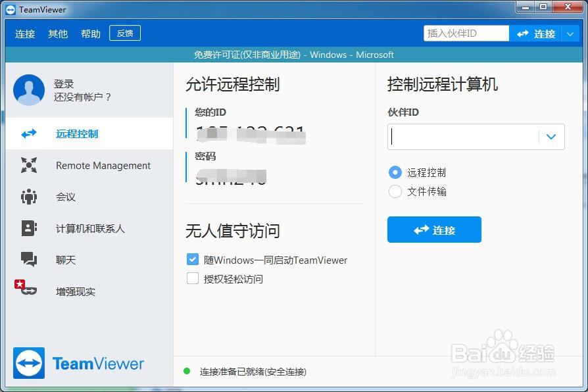This screenshot has width=588, height=392.
Task: Uncheck 随Windows一同启动TeamViewer checkbox
Action: pyautogui.click(x=193, y=259)
